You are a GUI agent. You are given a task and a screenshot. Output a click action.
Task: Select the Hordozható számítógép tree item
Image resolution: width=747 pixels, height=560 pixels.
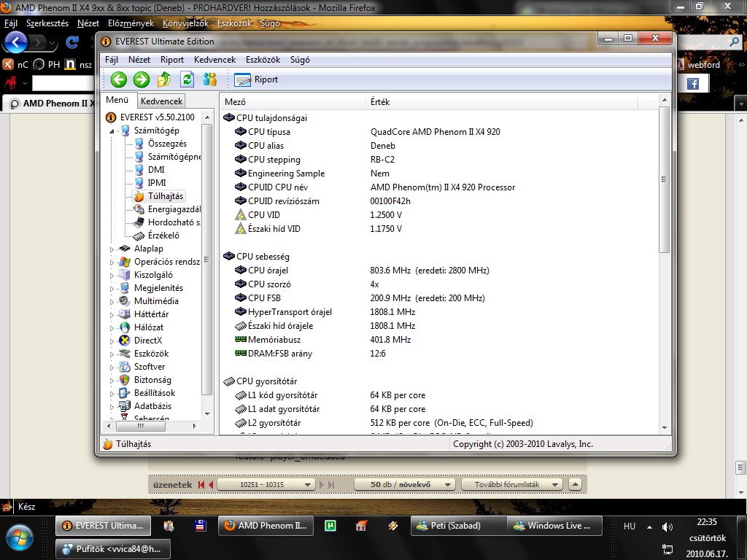coord(174,222)
